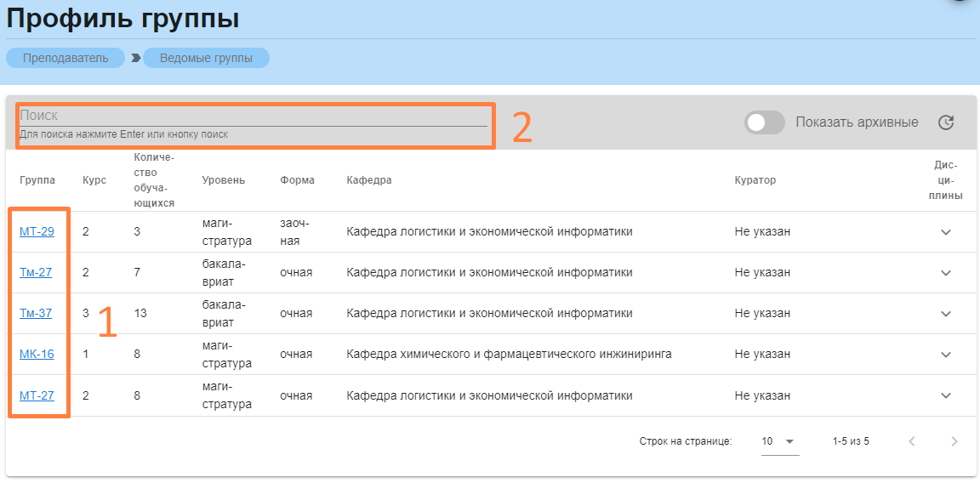This screenshot has width=980, height=483.
Task: Open group Тм-37 link
Action: 36,313
